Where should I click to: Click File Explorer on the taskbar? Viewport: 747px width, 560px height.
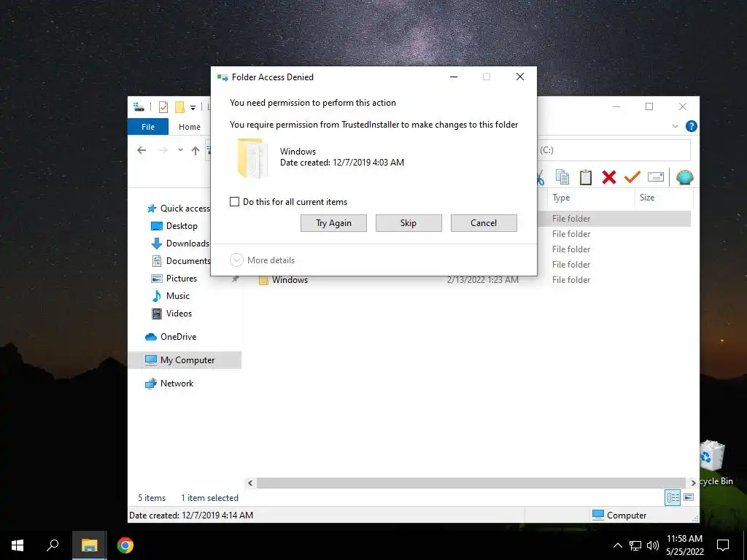point(89,545)
